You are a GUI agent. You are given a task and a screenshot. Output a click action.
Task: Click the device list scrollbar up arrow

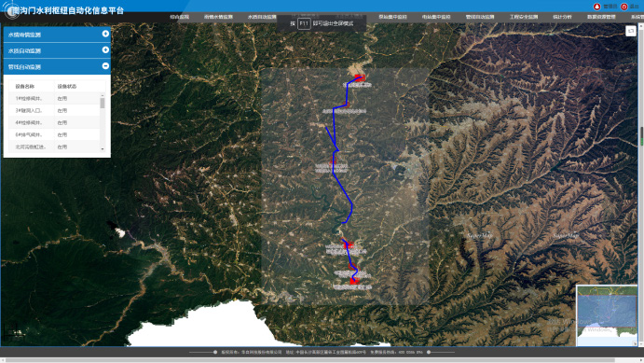tap(103, 95)
